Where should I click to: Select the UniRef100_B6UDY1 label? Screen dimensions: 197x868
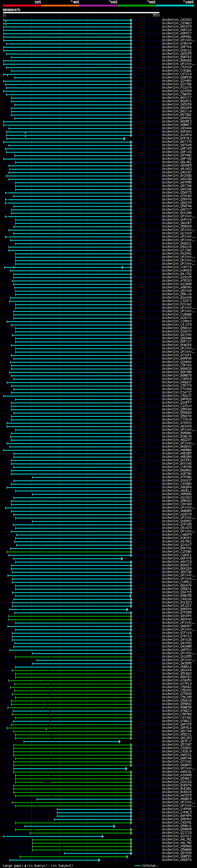177,101
